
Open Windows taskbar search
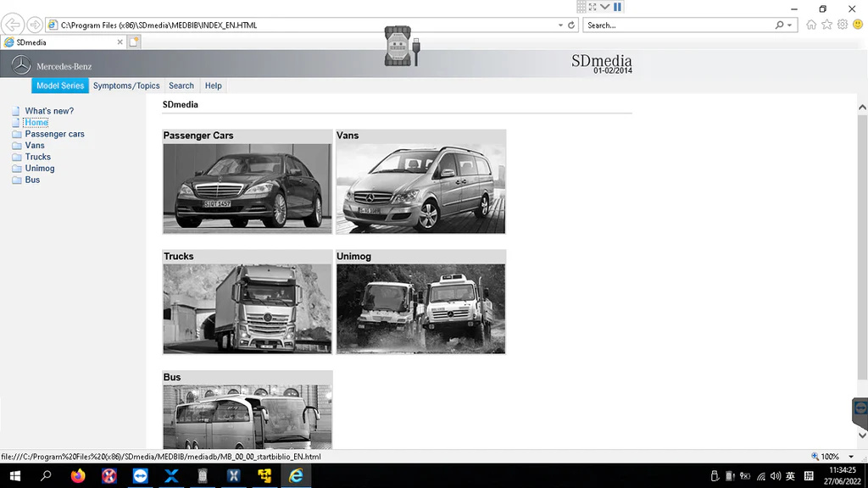pyautogui.click(x=46, y=476)
